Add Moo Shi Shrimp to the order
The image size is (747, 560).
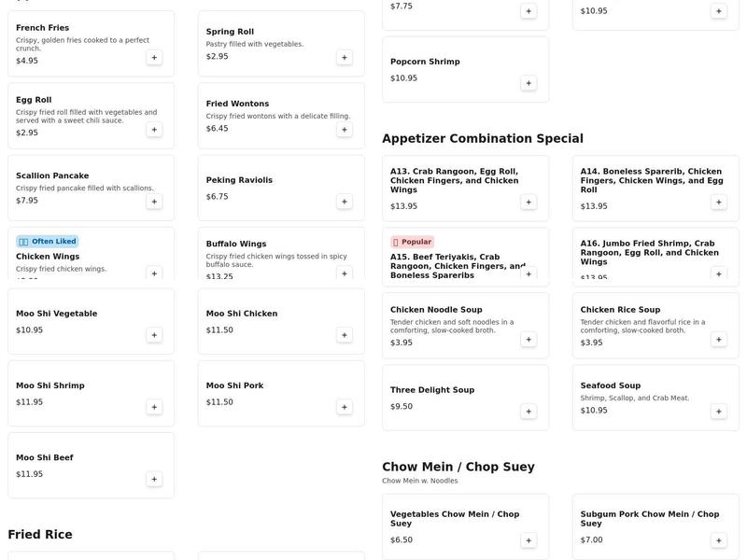click(x=154, y=407)
